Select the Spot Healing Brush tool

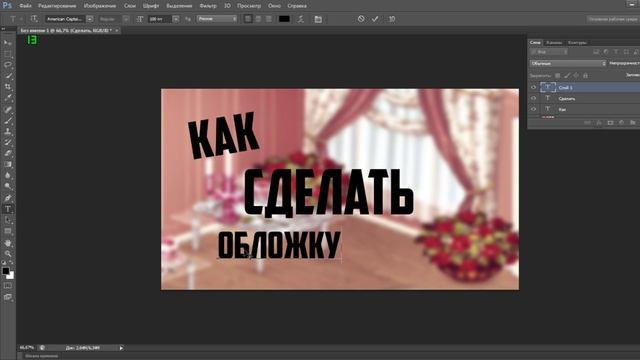tap(8, 109)
